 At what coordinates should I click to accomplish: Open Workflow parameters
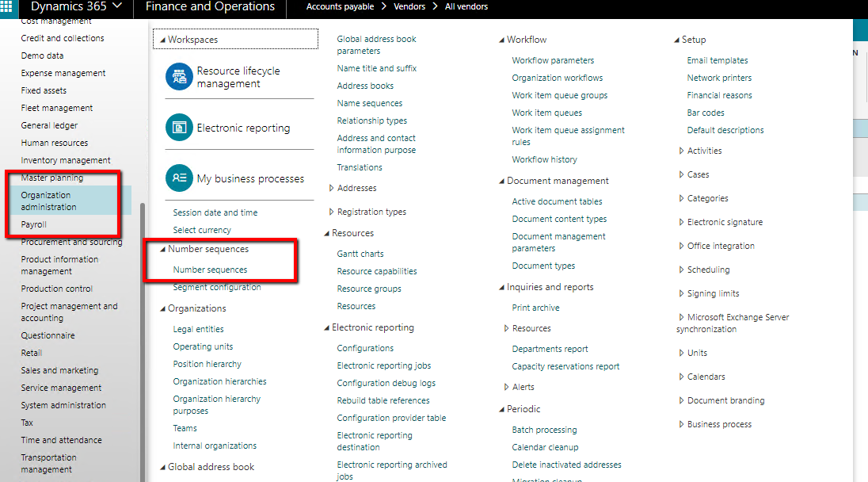[x=553, y=60]
